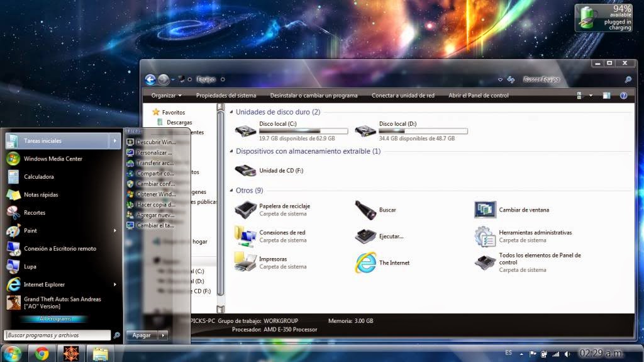The width and height of the screenshot is (644, 362).
Task: Open The Internet explorer icon
Action: coord(365,263)
